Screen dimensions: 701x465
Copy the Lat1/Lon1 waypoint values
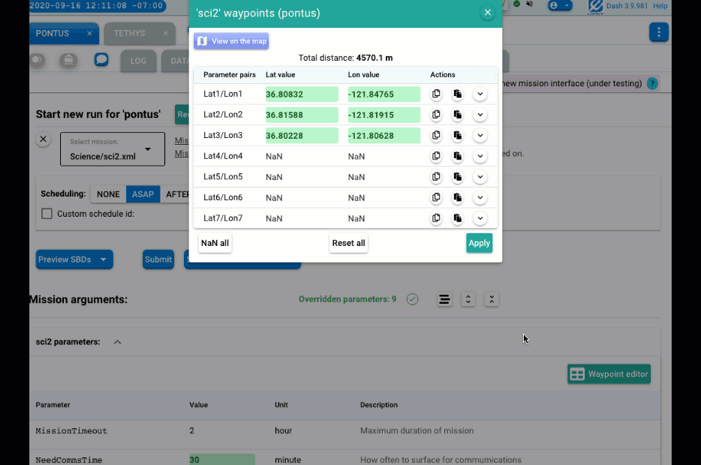coord(436,94)
